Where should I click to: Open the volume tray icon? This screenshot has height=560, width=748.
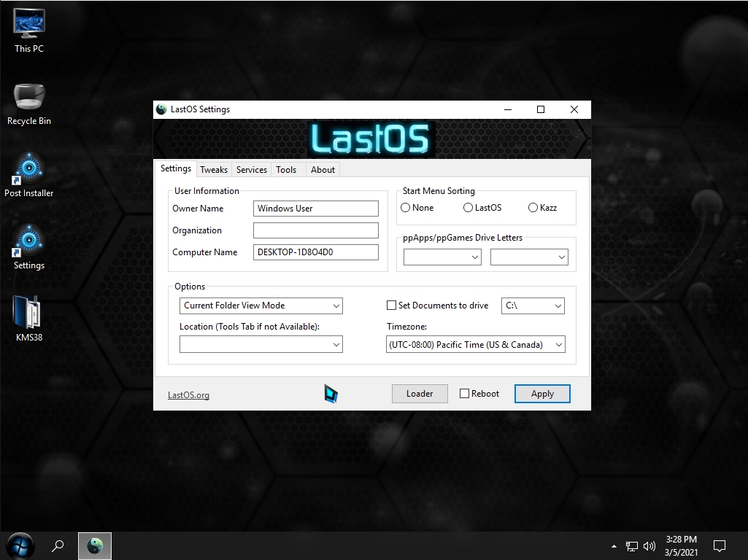[649, 546]
